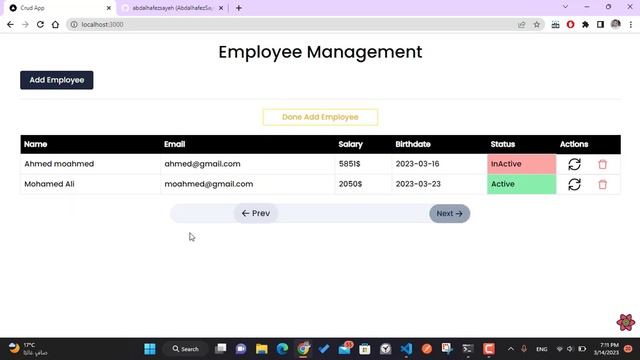Delete Mohamed Ali using trash icon
Image resolution: width=640 pixels, height=360 pixels.
[602, 184]
